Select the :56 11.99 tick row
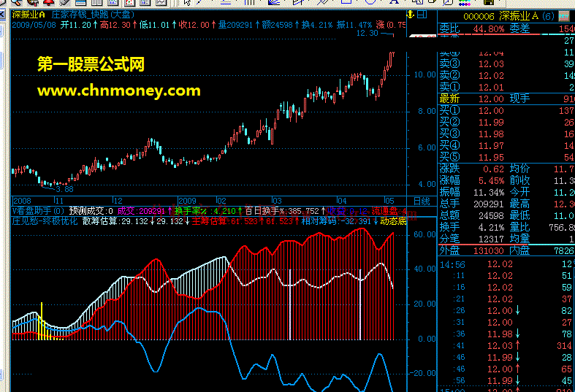This screenshot has height=392, width=575. [506, 380]
